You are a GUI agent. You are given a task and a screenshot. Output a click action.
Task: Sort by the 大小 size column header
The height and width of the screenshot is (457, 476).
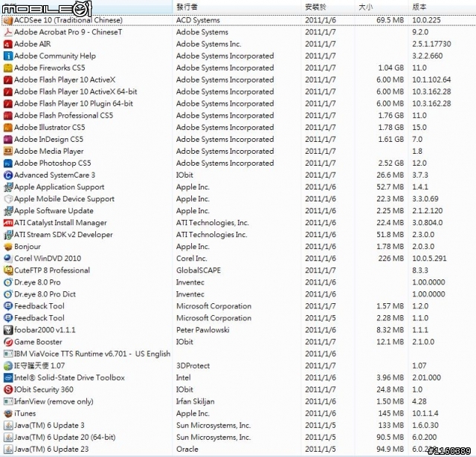pos(365,7)
